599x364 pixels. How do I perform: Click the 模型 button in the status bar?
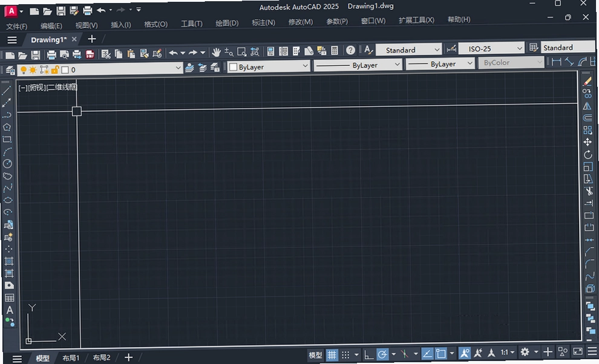point(315,355)
